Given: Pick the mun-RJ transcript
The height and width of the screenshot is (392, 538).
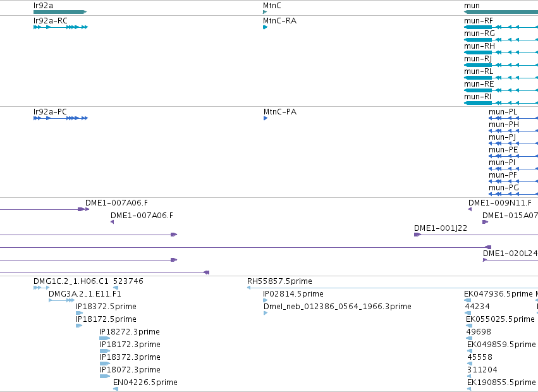Looking at the screenshot, I should tap(478, 59).
